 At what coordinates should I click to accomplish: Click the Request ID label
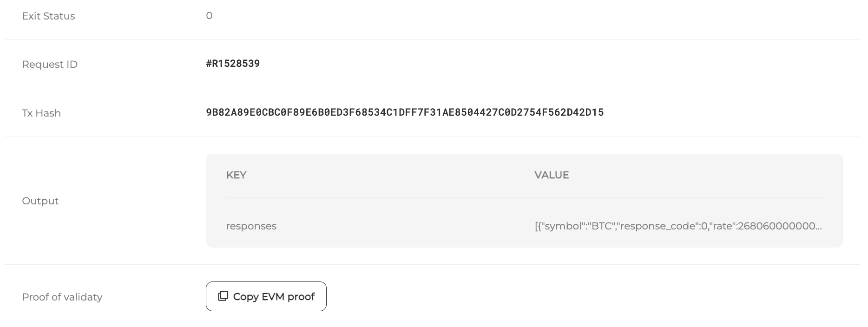coord(50,65)
